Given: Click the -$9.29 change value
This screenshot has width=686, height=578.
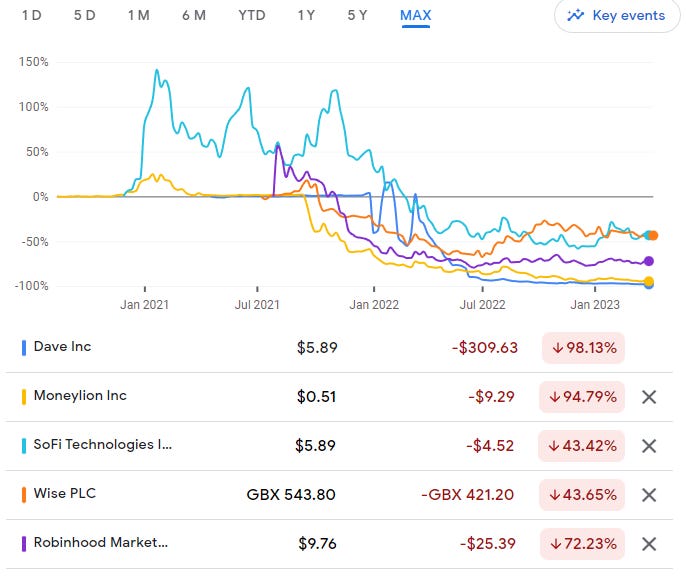Looking at the screenshot, I should 491,397.
